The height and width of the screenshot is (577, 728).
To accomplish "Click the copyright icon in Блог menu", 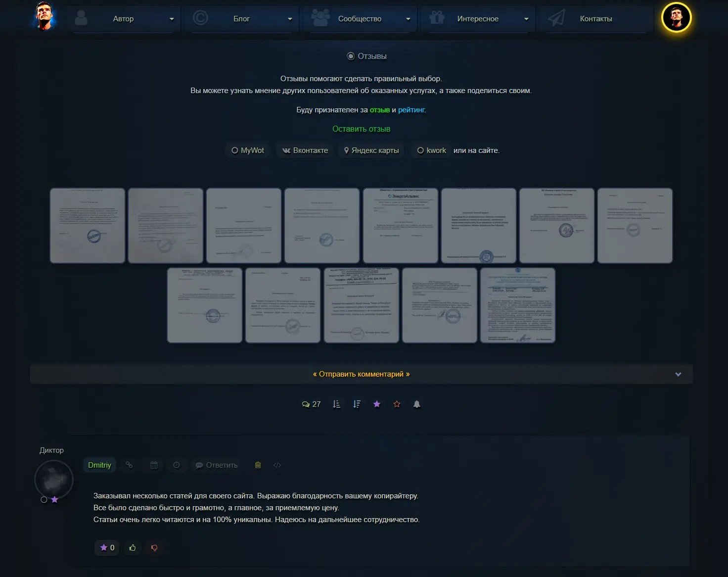I will coord(200,18).
